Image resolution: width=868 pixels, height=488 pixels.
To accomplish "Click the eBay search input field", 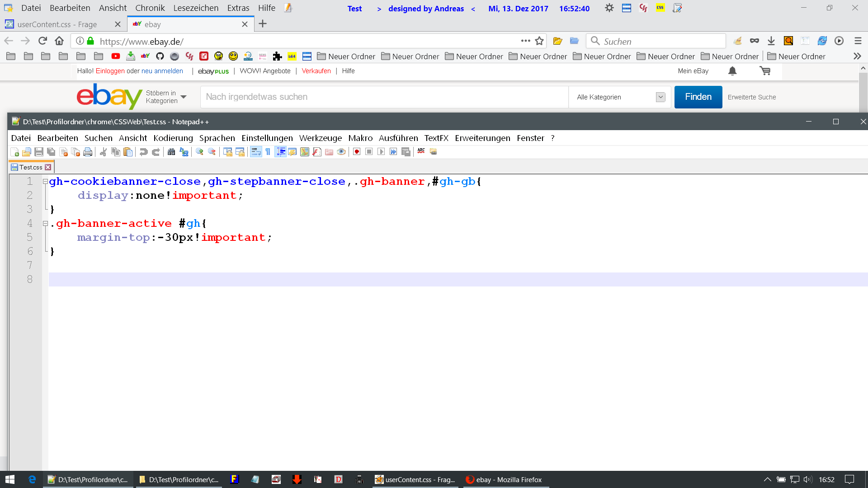I will [384, 97].
